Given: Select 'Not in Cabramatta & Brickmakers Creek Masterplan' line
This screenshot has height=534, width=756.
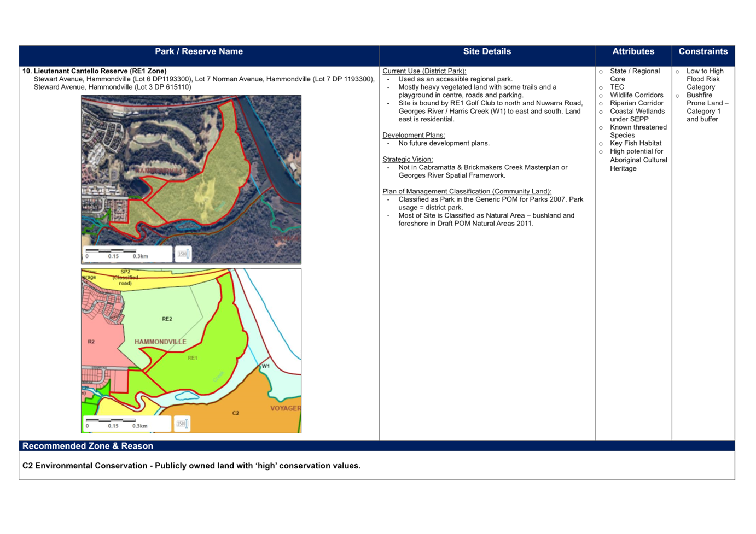Looking at the screenshot, I should 483,167.
